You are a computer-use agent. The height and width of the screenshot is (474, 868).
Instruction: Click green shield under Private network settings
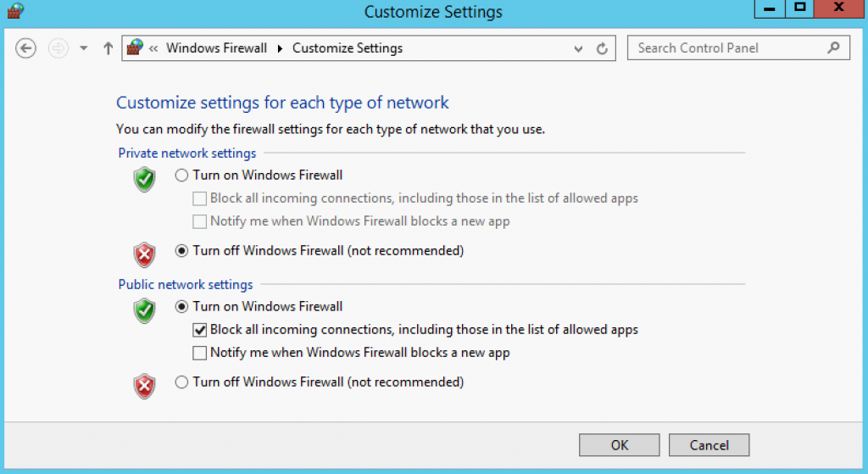(144, 180)
